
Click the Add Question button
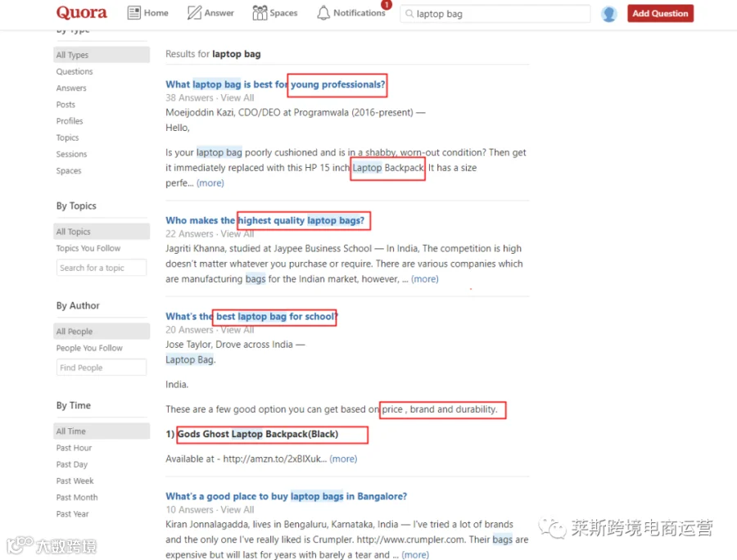click(x=660, y=14)
